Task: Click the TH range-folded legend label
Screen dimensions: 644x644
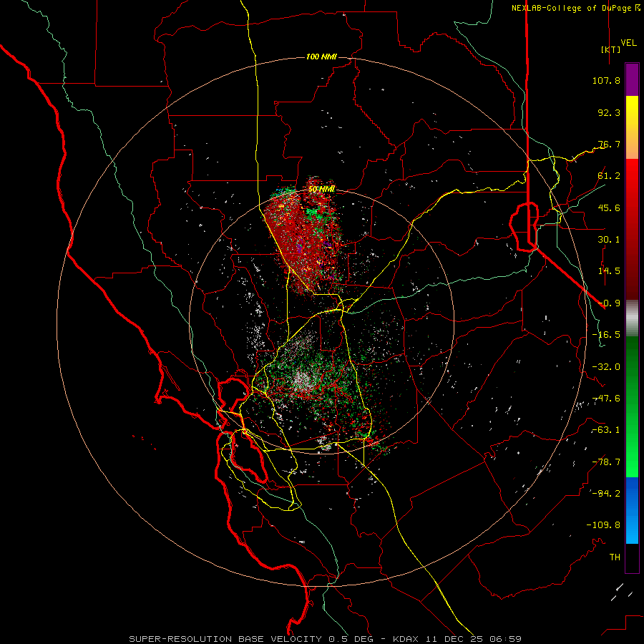Action: (615, 557)
